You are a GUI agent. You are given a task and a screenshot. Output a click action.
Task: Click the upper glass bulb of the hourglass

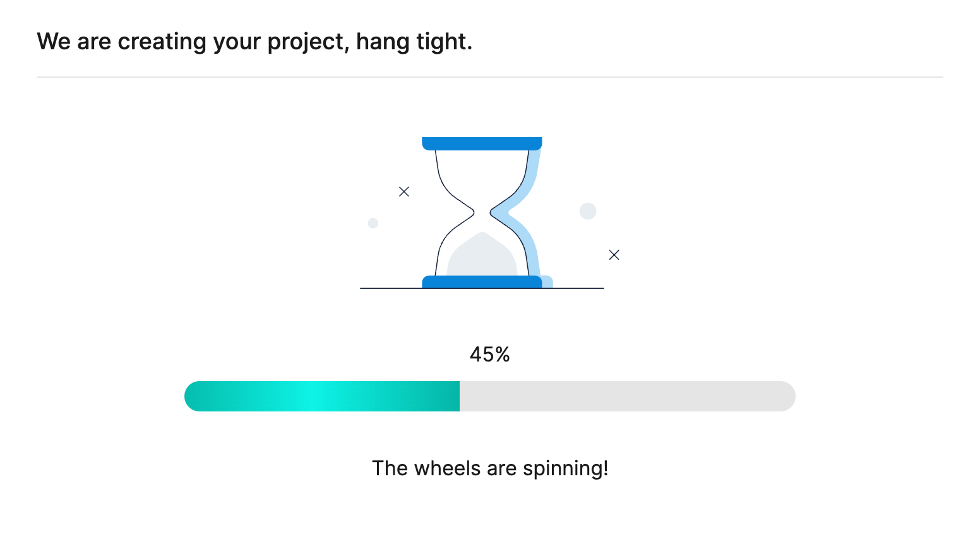(482, 177)
